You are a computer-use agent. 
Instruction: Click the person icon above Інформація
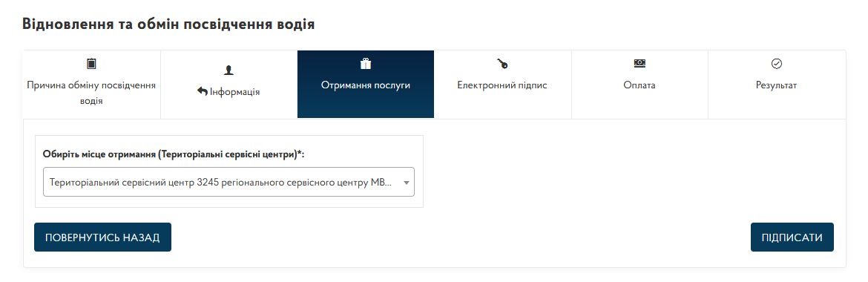pos(228,70)
